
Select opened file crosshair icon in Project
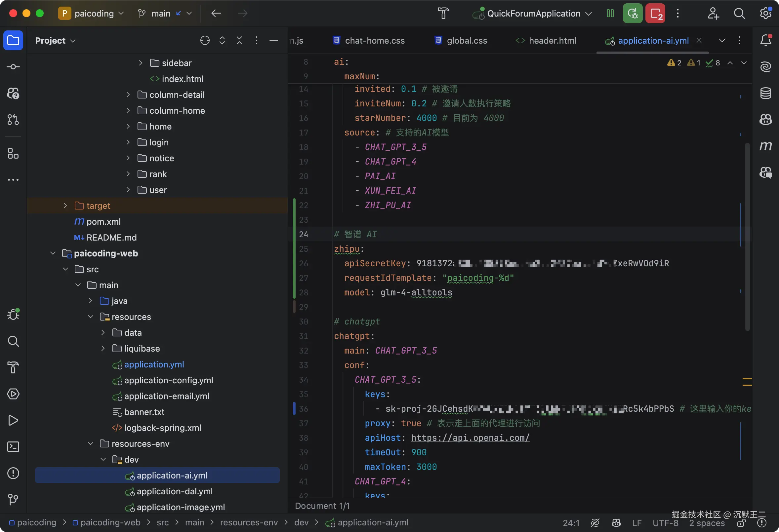click(205, 41)
